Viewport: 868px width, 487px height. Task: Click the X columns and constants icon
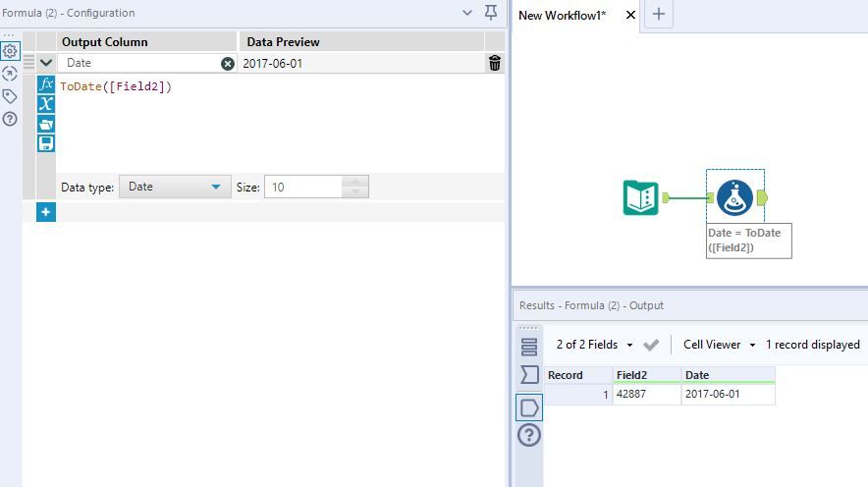[46, 104]
